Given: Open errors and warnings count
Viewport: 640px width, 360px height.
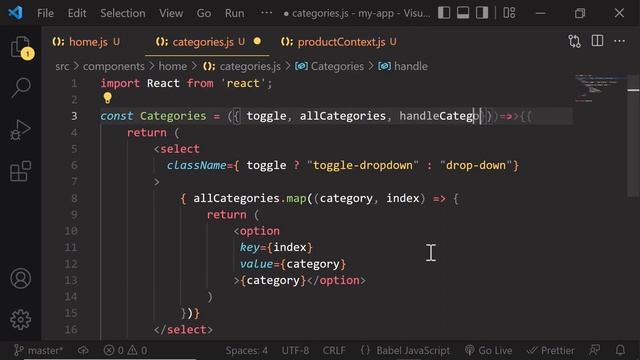Looking at the screenshot, I should pyautogui.click(x=125, y=350).
